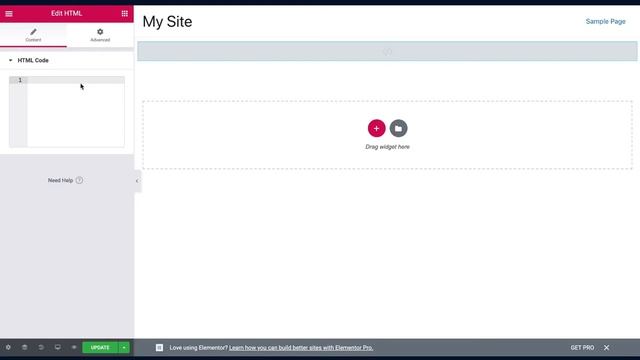Preview changes with the eye icon
Viewport: 640px width, 360px height.
click(74, 347)
